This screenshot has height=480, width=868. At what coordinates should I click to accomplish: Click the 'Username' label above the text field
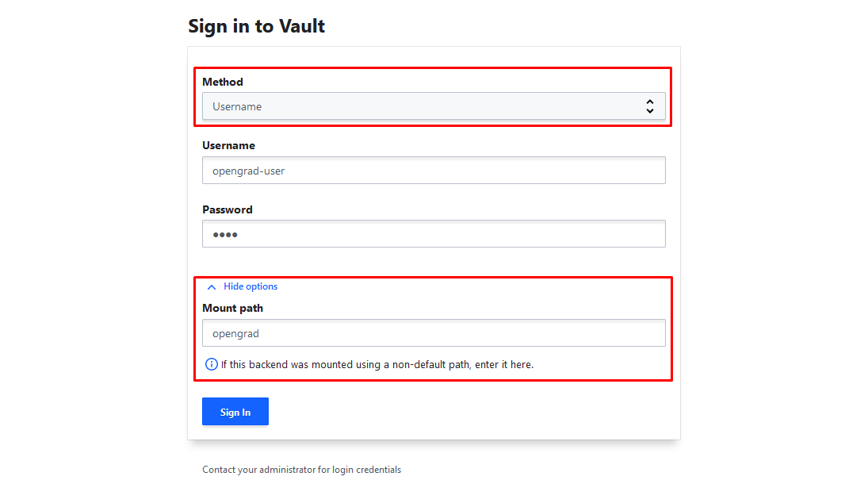tap(228, 146)
